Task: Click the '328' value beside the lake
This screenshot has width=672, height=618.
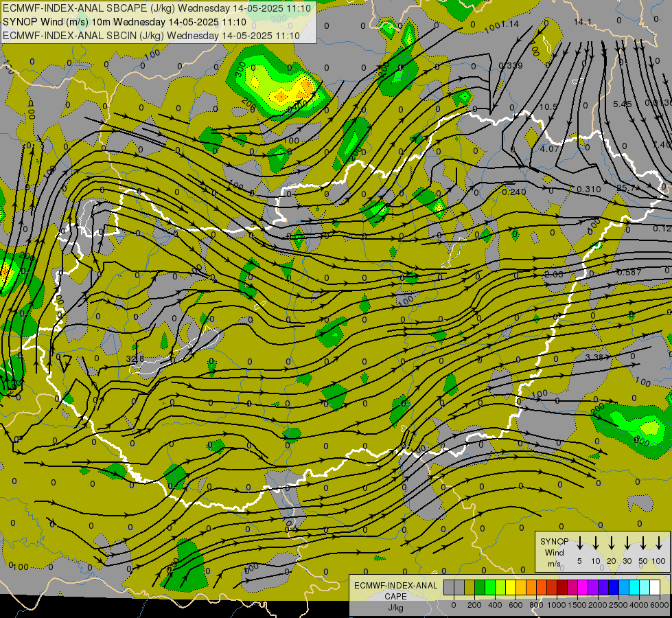Action: (x=135, y=358)
